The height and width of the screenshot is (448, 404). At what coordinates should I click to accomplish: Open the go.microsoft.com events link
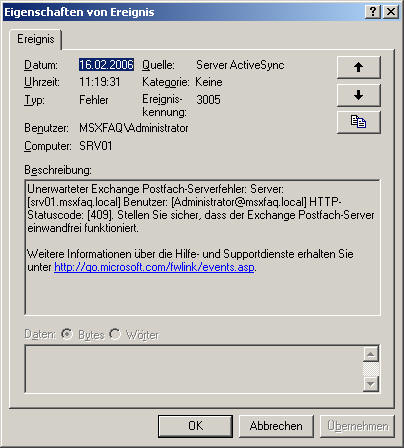tap(154, 267)
